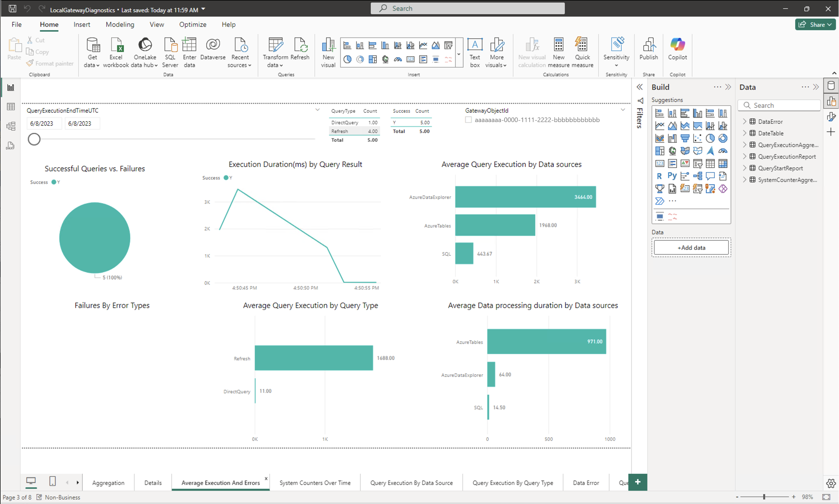Click the QueryExecutionEndTimeUTC slider handle
Image resolution: width=839 pixels, height=504 pixels.
(34, 139)
